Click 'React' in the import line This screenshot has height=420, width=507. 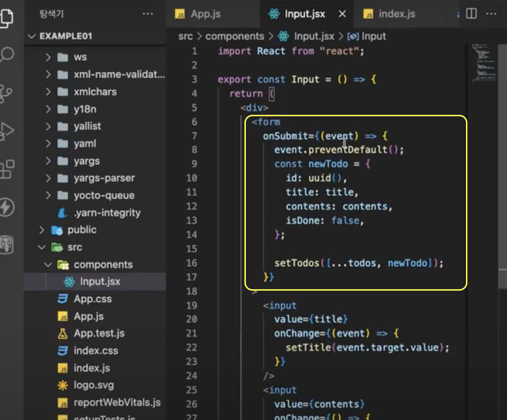271,51
